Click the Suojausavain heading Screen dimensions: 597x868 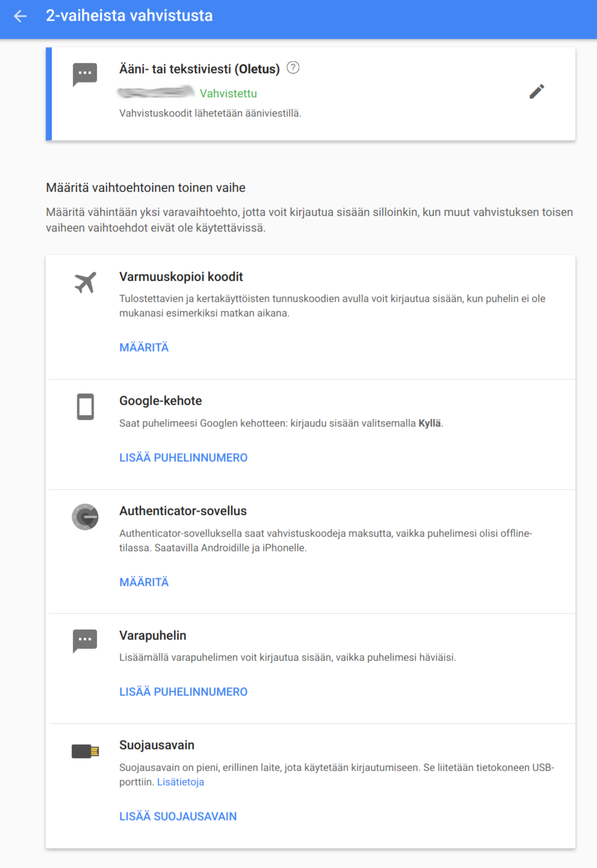156,745
